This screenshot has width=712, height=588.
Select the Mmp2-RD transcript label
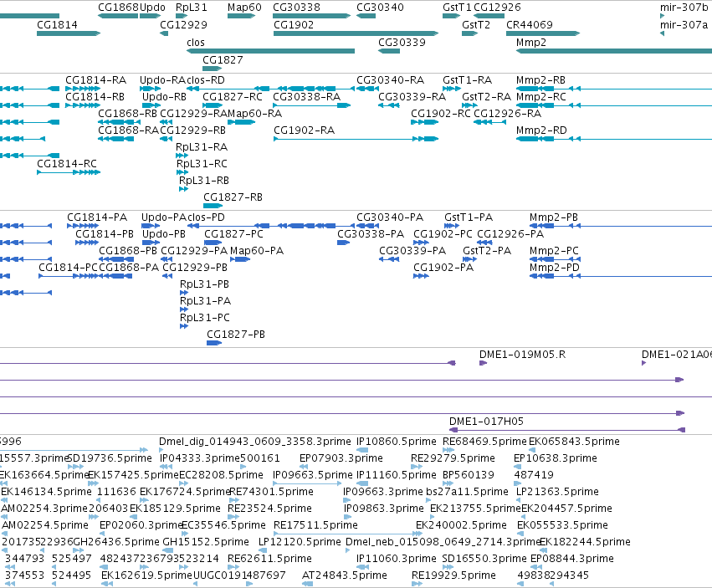pyautogui.click(x=541, y=130)
